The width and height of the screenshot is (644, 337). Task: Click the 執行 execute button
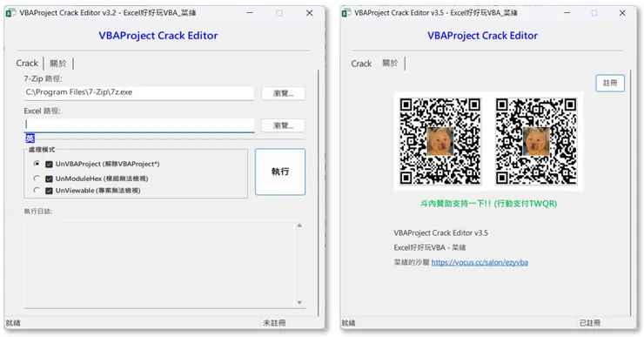click(280, 172)
